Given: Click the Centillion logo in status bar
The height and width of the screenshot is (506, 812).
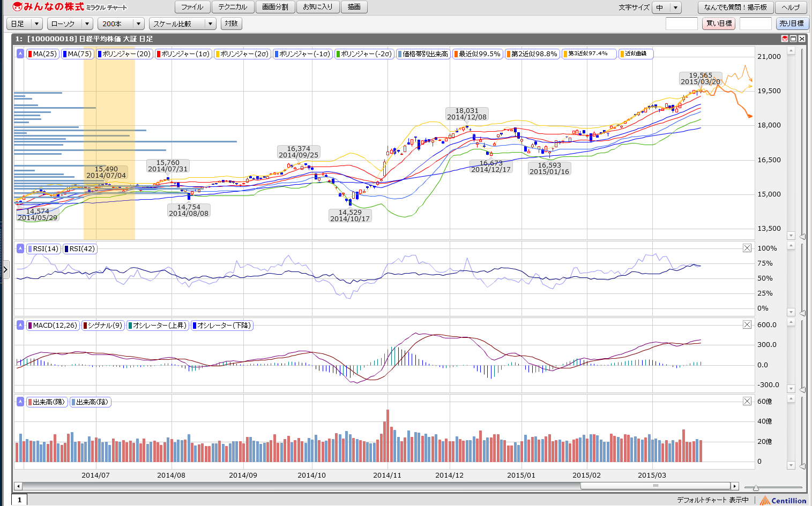Looking at the screenshot, I should pyautogui.click(x=783, y=500).
